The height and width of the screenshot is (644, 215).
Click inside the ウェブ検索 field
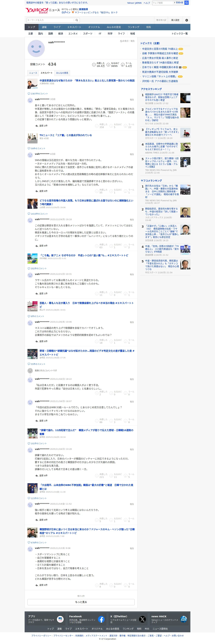pyautogui.click(x=162, y=3)
